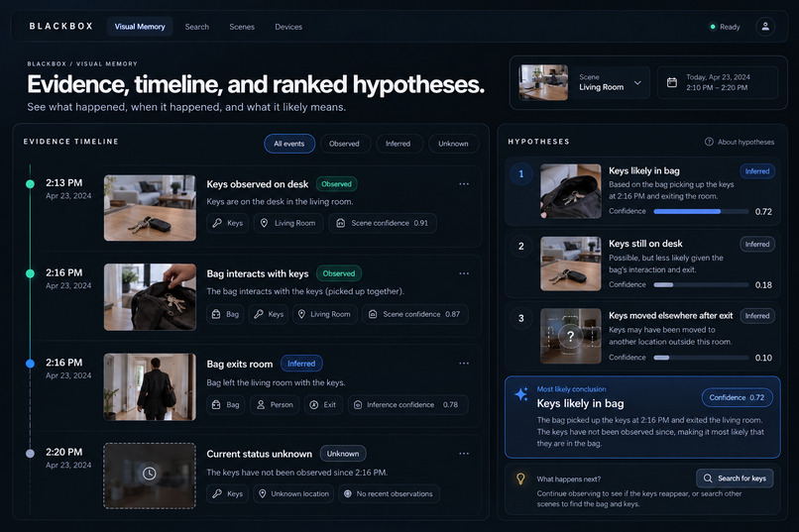The image size is (799, 532).
Task: Select the Unknown location tag
Action: (x=293, y=493)
